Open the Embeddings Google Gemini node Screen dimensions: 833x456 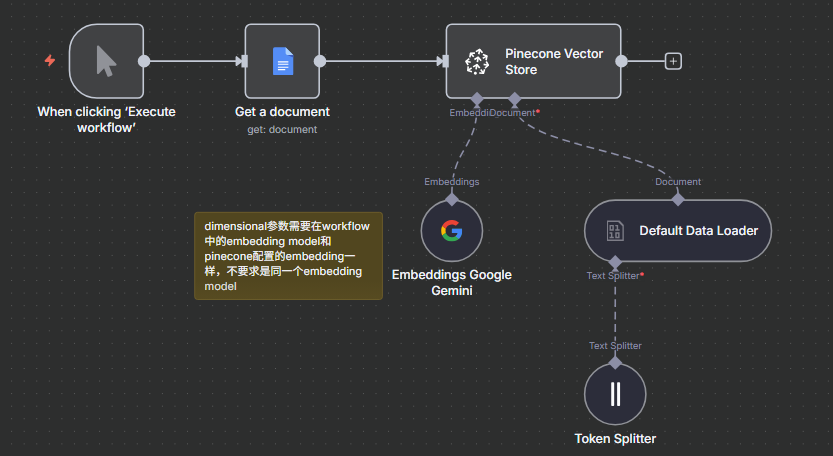click(x=452, y=231)
